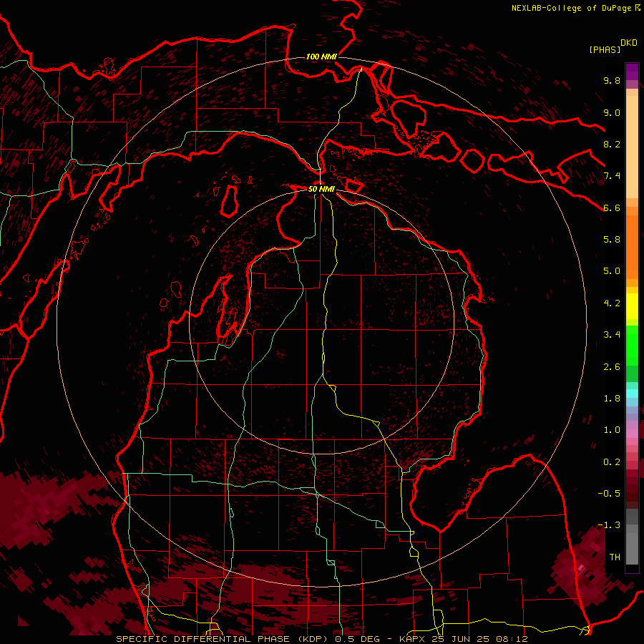
Task: Select the 1.0 scale value
Action: (x=612, y=430)
